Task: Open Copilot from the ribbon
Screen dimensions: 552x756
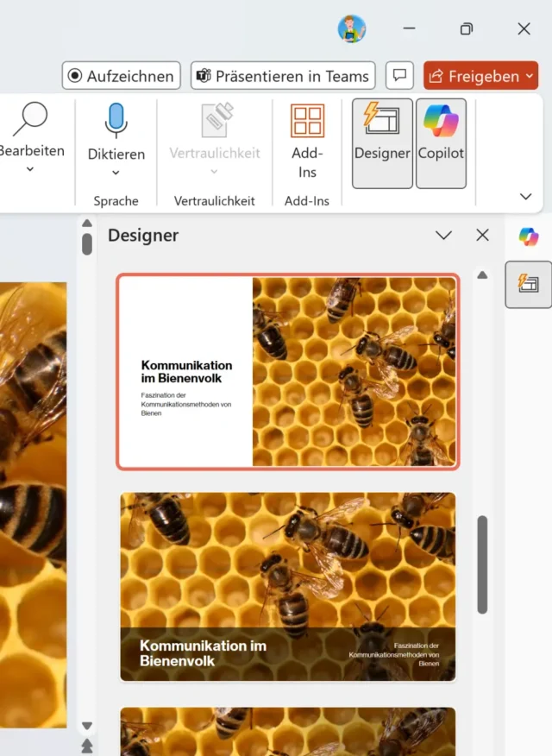Action: (x=441, y=142)
